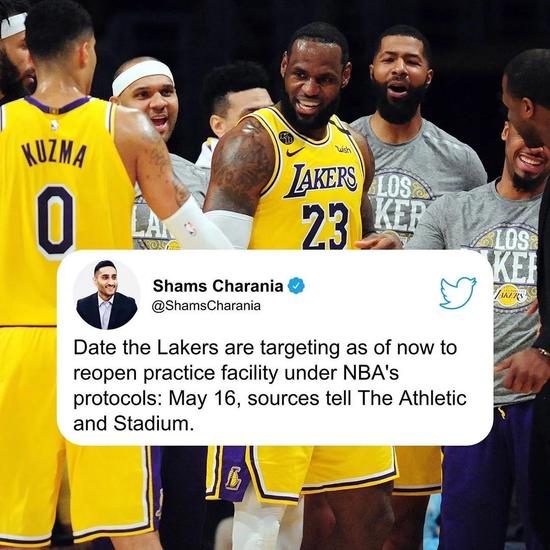
Task: Click the Shams Charania display name
Action: [x=218, y=286]
